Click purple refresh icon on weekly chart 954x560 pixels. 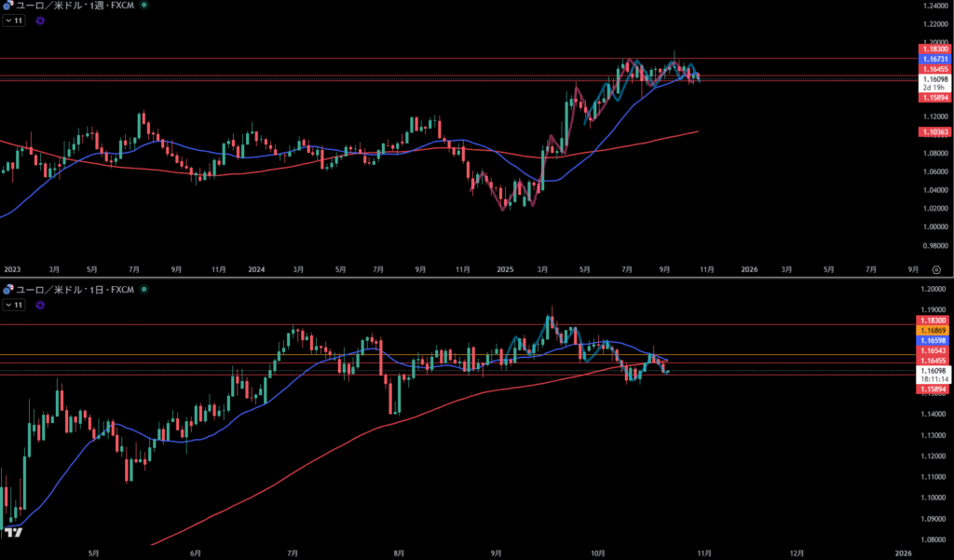(x=39, y=20)
